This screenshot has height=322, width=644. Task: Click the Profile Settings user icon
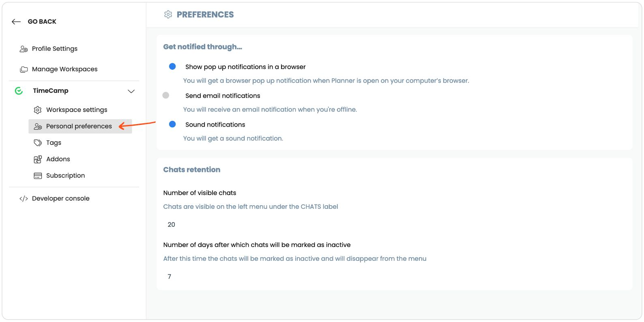(x=24, y=49)
